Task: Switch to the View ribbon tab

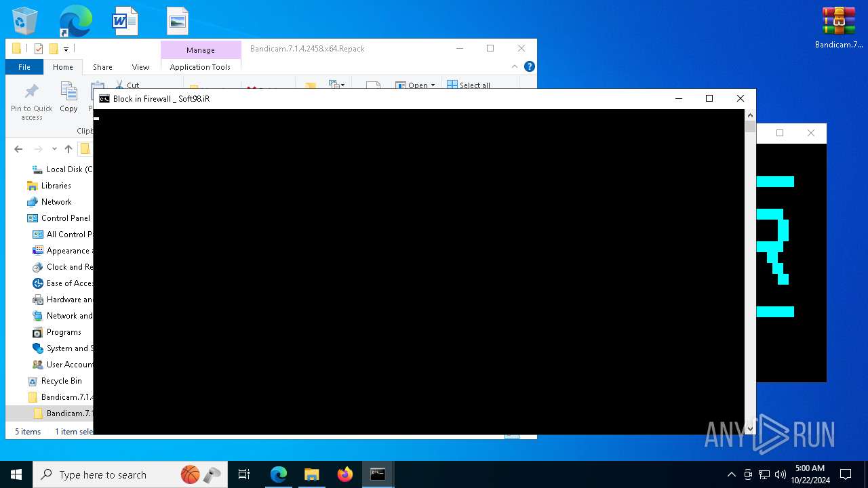Action: pyautogui.click(x=140, y=66)
